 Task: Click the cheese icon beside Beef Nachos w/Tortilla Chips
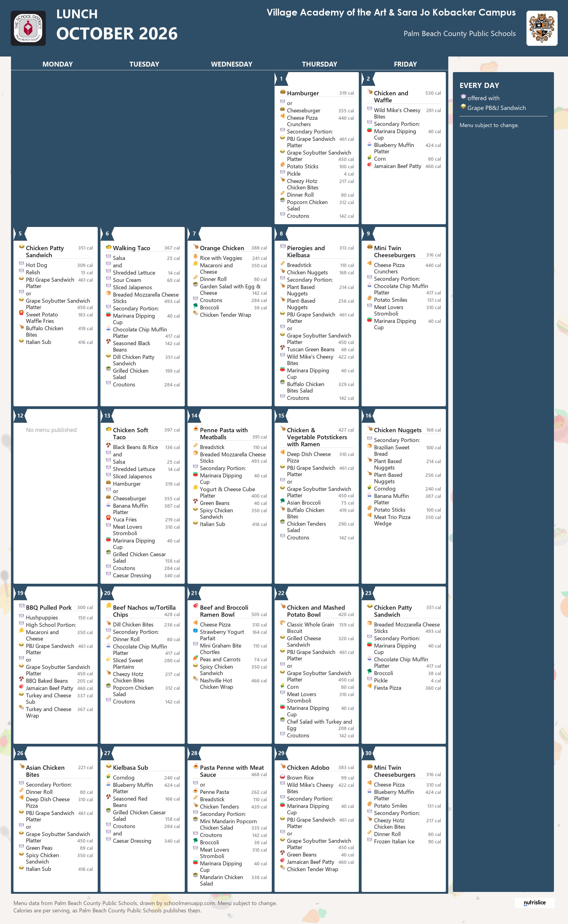(x=109, y=606)
